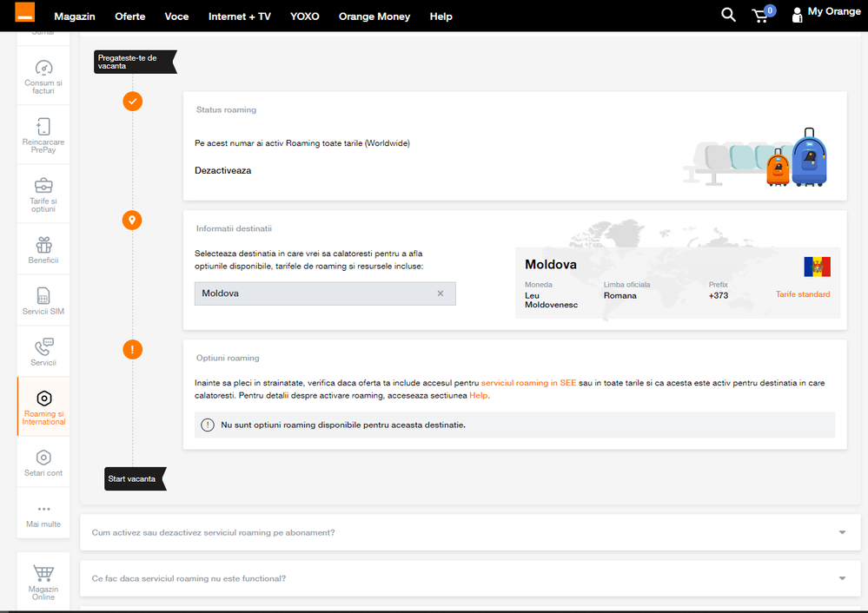Click the Optiuni roaming heading
This screenshot has height=613, width=868.
click(x=228, y=358)
